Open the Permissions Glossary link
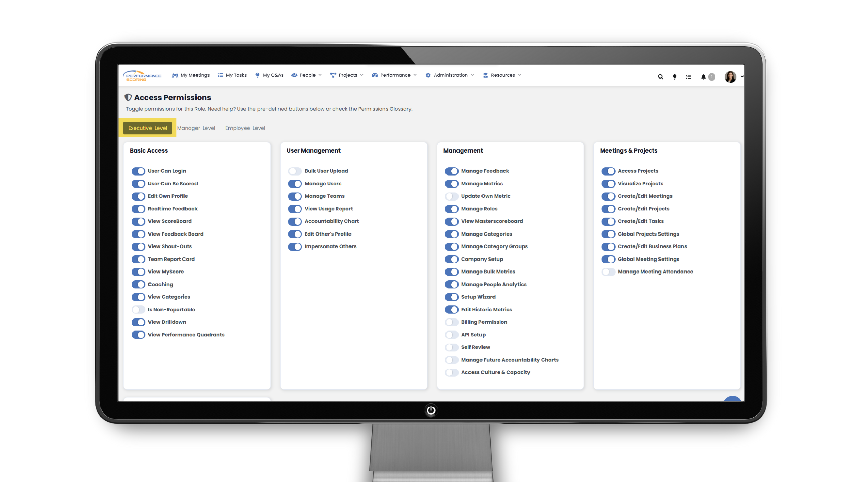The width and height of the screenshot is (868, 482). [384, 109]
